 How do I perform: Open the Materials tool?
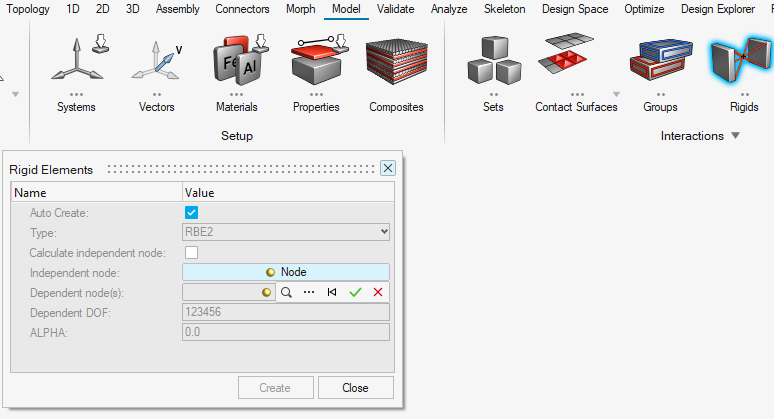237,72
